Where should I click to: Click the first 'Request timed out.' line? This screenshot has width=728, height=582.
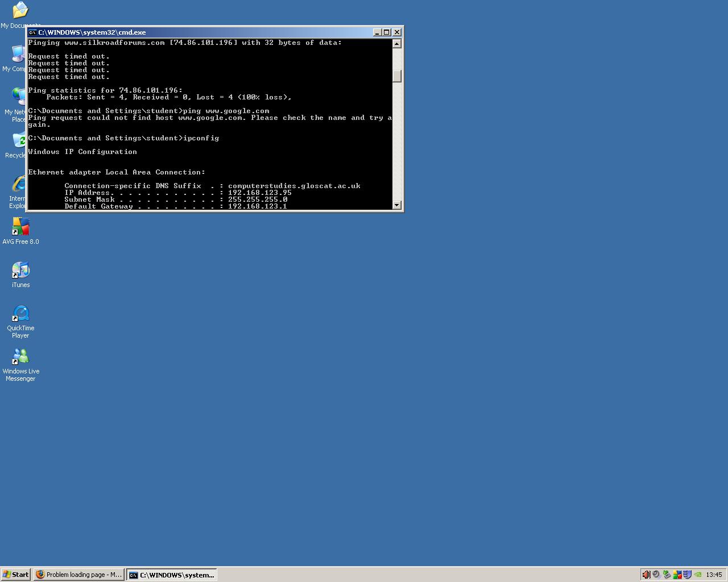click(x=69, y=56)
